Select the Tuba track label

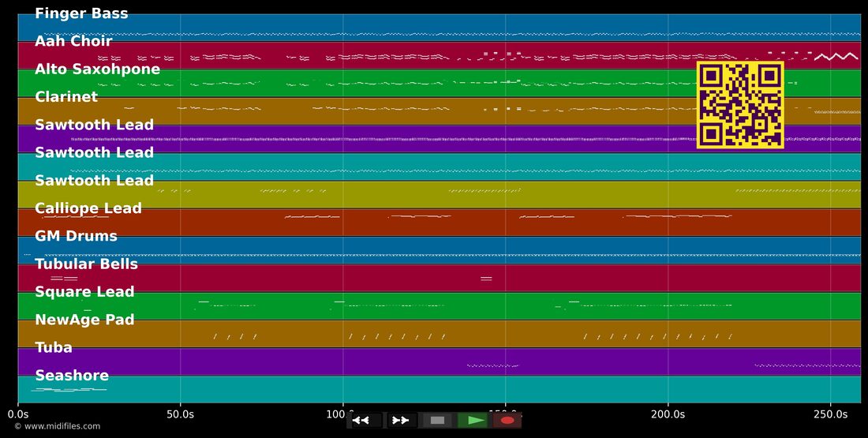tap(54, 347)
